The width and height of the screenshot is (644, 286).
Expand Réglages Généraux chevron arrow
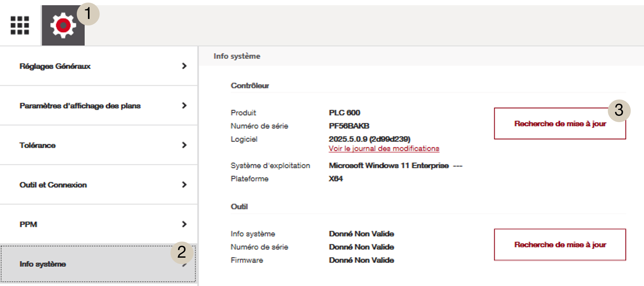184,66
